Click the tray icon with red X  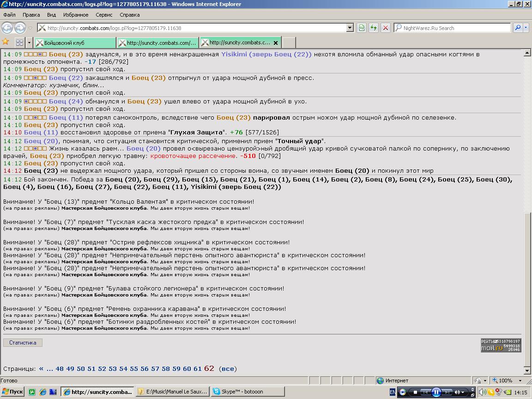tap(499, 392)
